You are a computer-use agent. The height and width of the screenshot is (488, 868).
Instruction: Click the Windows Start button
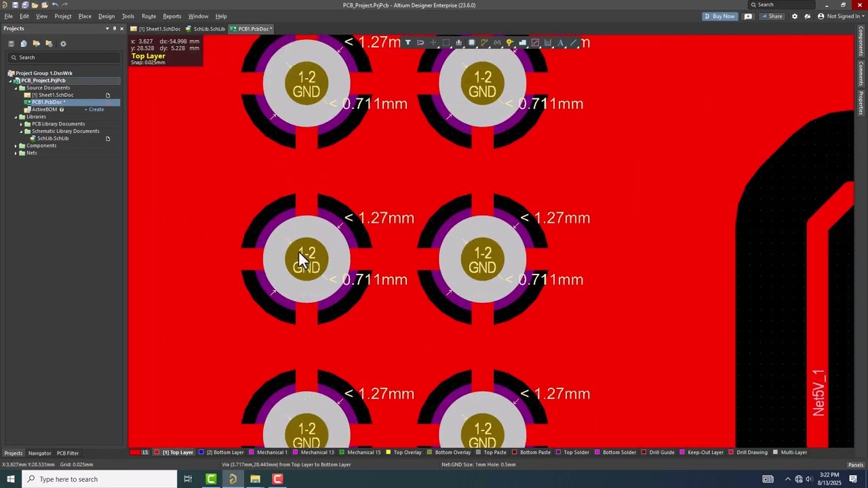point(11,479)
